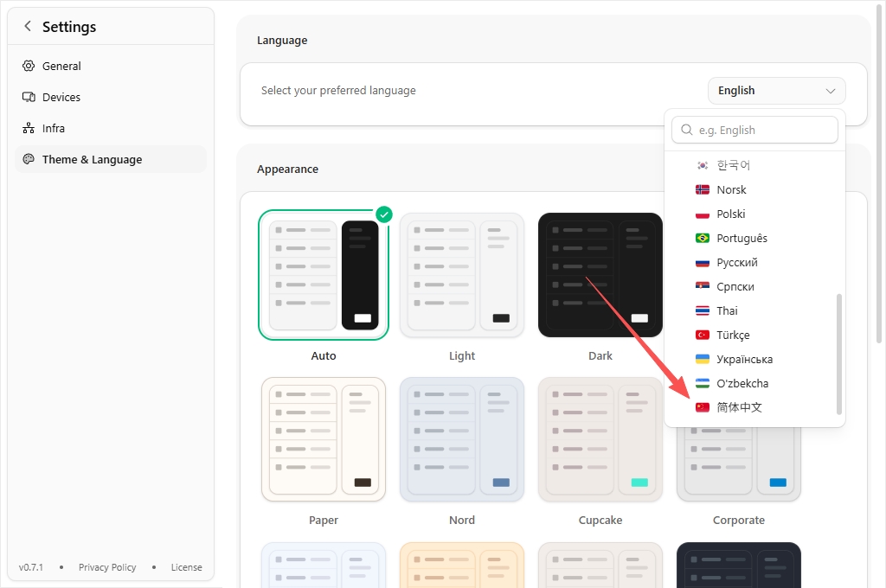Click the Thai flag icon
The height and width of the screenshot is (588, 886).
[703, 310]
